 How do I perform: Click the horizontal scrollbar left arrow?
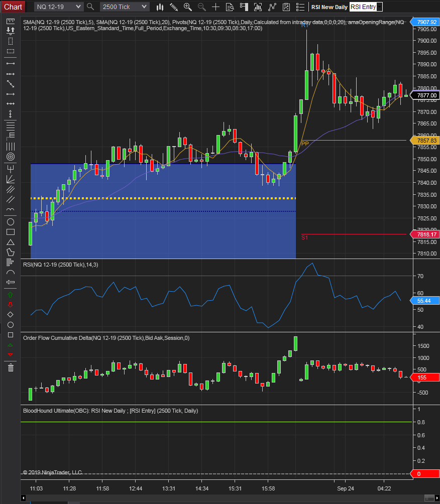pos(23,498)
